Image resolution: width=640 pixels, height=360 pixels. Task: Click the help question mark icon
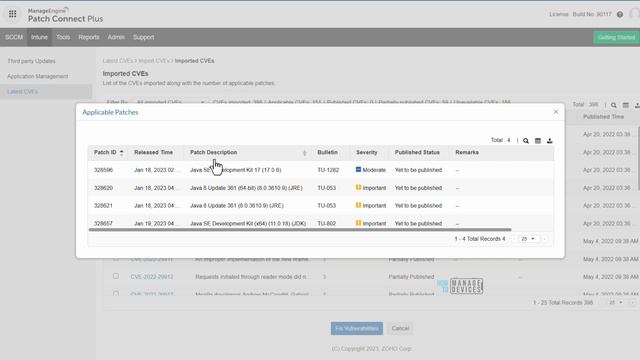[x=620, y=14]
